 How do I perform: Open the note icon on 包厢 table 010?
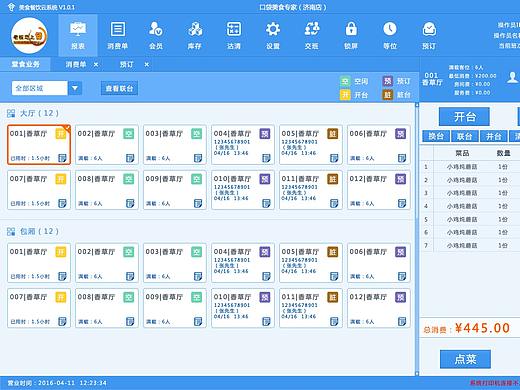tap(266, 321)
